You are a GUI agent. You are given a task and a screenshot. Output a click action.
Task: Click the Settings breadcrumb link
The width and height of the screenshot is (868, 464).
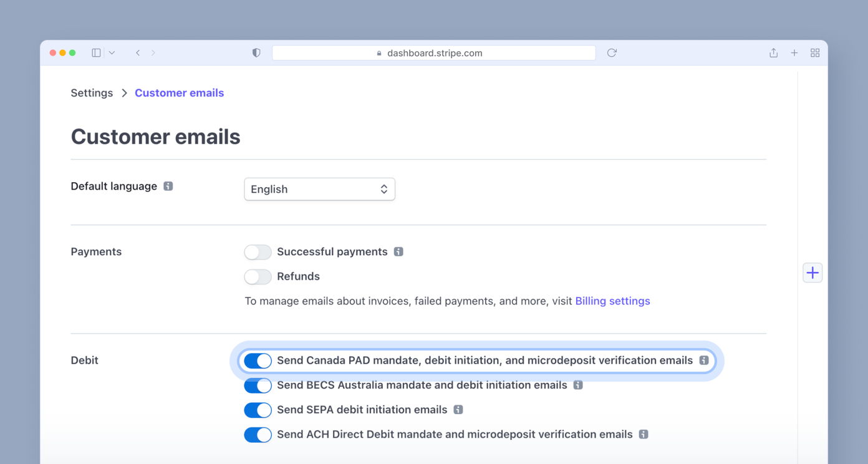[x=92, y=92]
